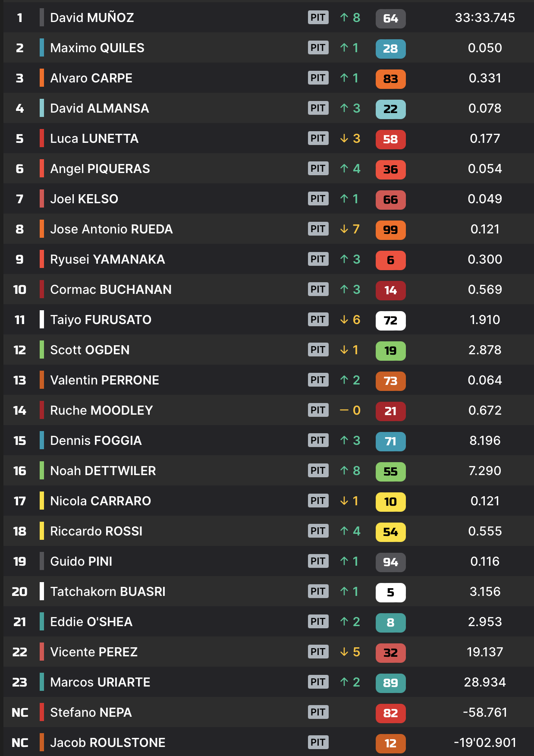Click Dennis FOGGIA's name
This screenshot has width=534, height=756.
pyautogui.click(x=96, y=441)
